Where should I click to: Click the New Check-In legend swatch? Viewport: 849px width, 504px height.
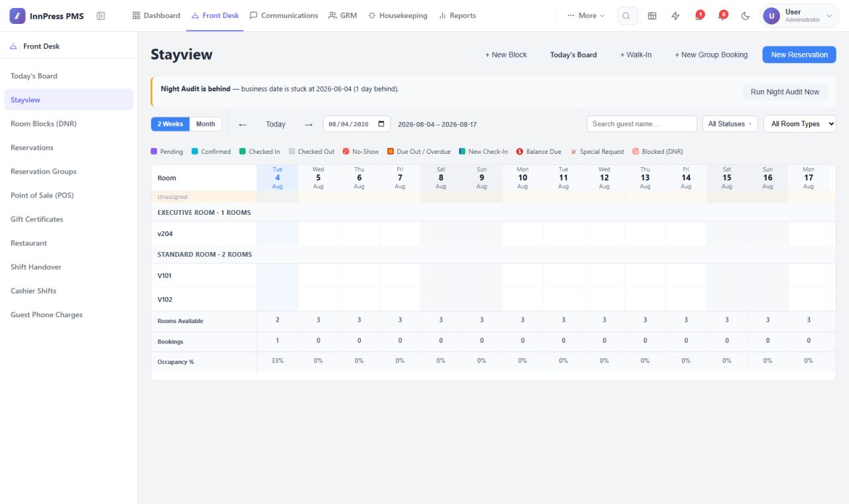coord(462,152)
